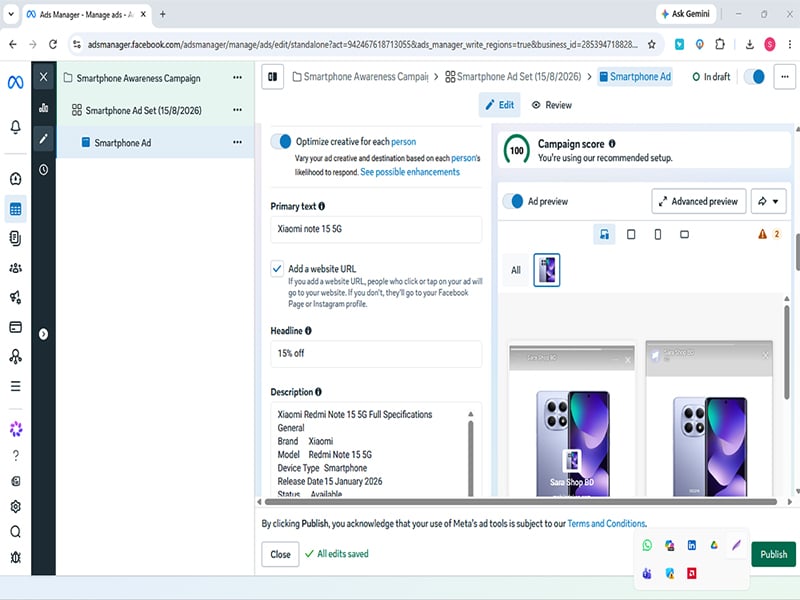Select landscape placement preview icon
The image size is (800, 600).
point(684,234)
